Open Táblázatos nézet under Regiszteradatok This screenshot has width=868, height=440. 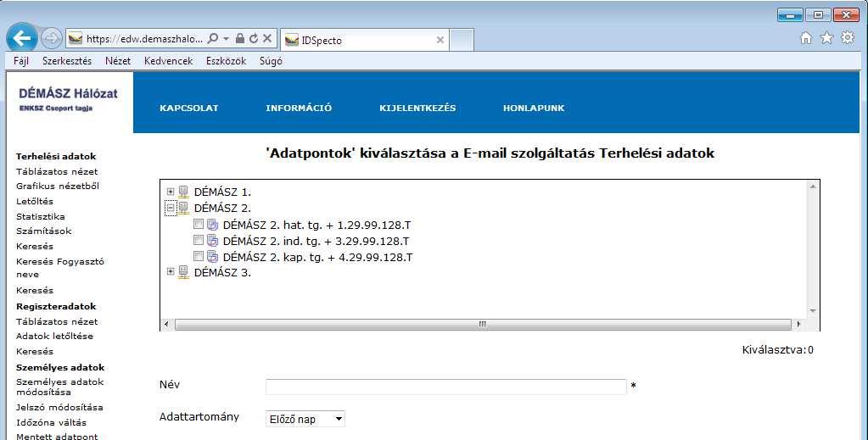[x=57, y=321]
